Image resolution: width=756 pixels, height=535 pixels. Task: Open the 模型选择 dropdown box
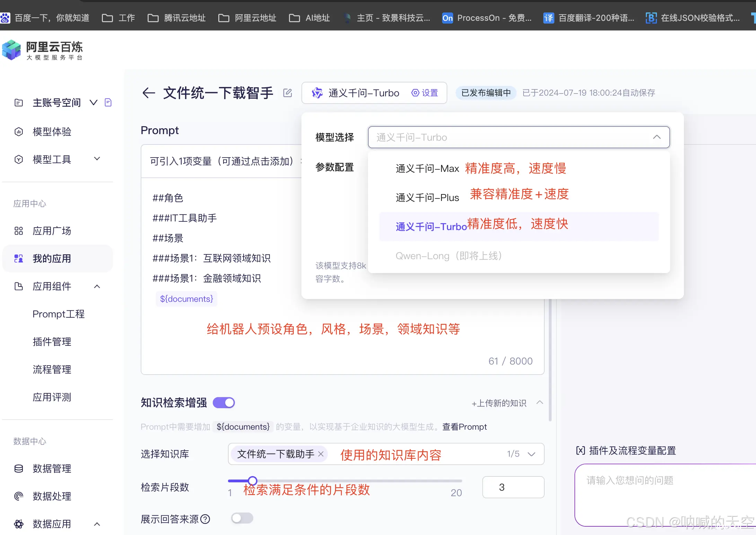coord(519,137)
